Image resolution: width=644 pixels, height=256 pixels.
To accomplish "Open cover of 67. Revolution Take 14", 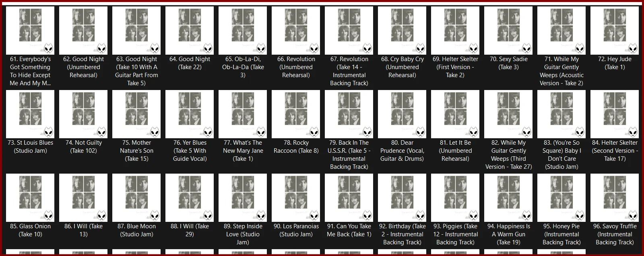I will click(349, 31).
